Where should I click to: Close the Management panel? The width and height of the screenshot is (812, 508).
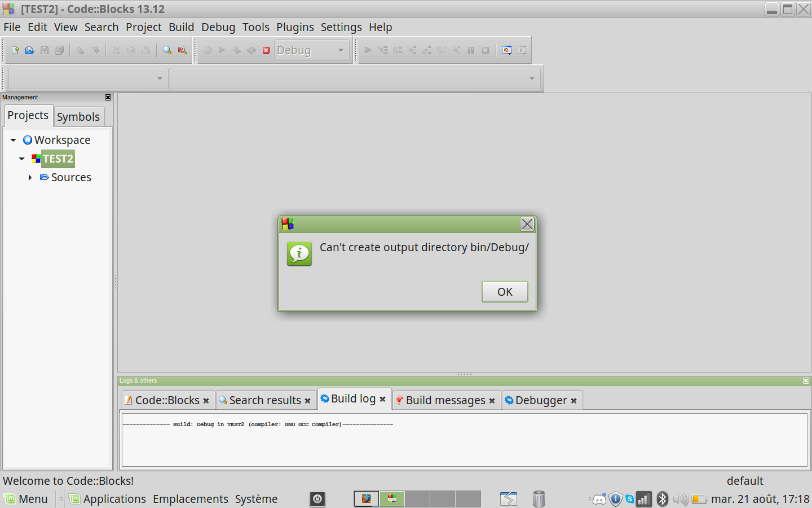pyautogui.click(x=108, y=98)
